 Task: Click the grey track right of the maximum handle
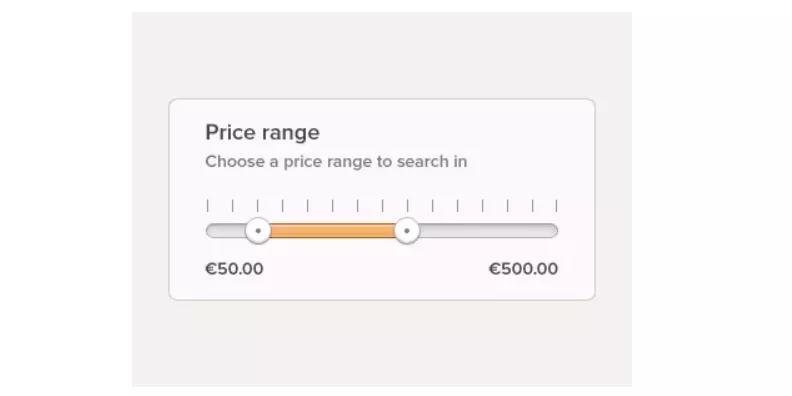click(488, 231)
